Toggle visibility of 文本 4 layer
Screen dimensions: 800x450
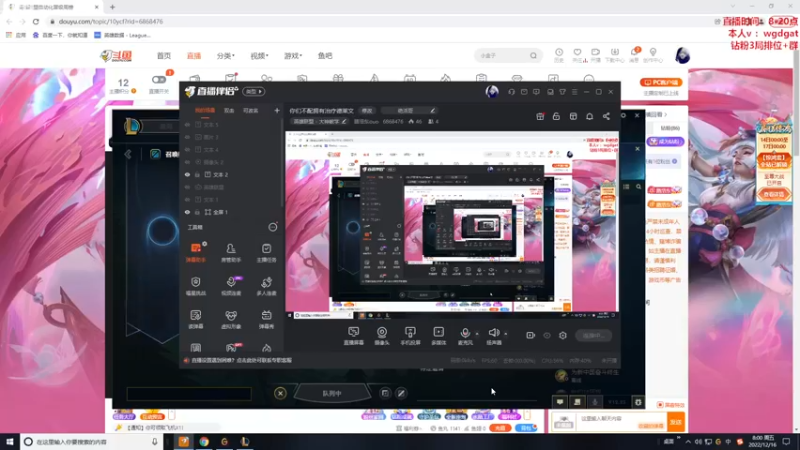[x=187, y=149]
